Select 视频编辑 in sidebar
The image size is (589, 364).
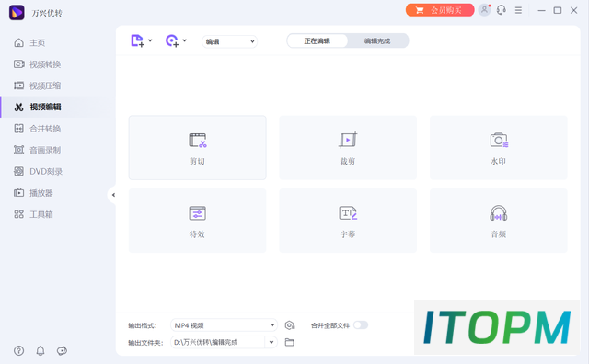point(37,107)
